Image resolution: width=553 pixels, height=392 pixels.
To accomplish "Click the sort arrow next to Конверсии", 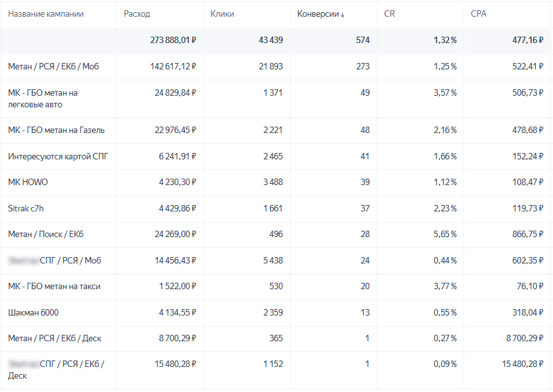I will tap(342, 15).
